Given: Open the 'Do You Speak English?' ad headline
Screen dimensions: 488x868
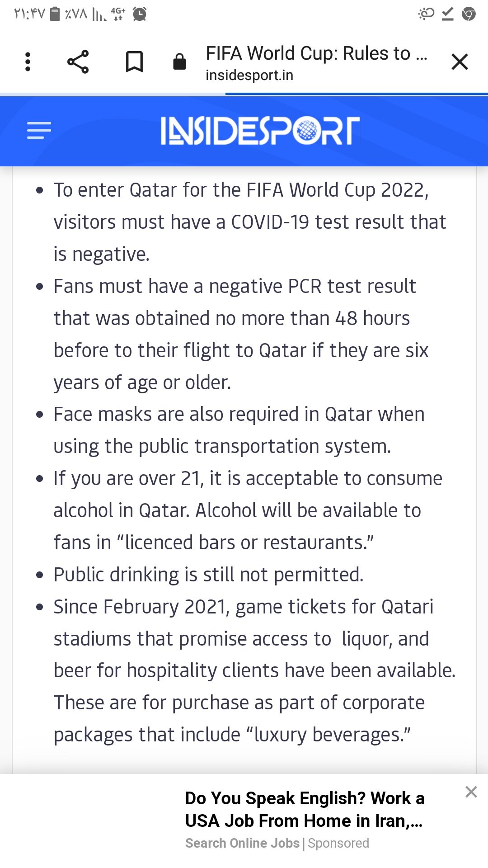Looking at the screenshot, I should 305,809.
